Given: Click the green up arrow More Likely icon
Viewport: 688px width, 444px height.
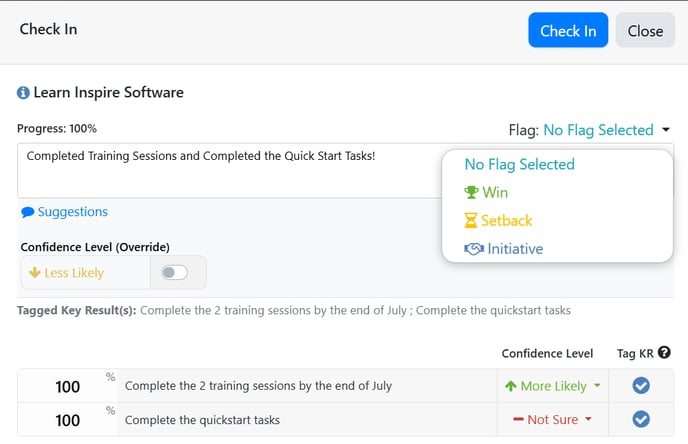Looking at the screenshot, I should pyautogui.click(x=510, y=386).
